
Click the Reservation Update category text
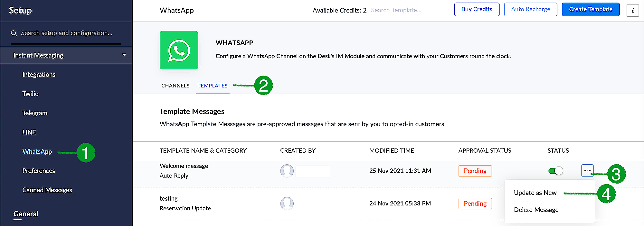[x=185, y=208]
